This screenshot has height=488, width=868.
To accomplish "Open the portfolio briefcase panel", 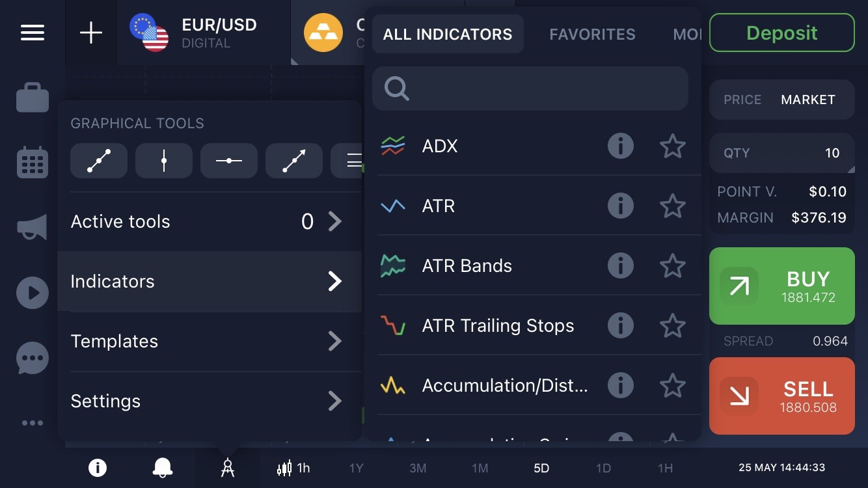I will click(32, 97).
